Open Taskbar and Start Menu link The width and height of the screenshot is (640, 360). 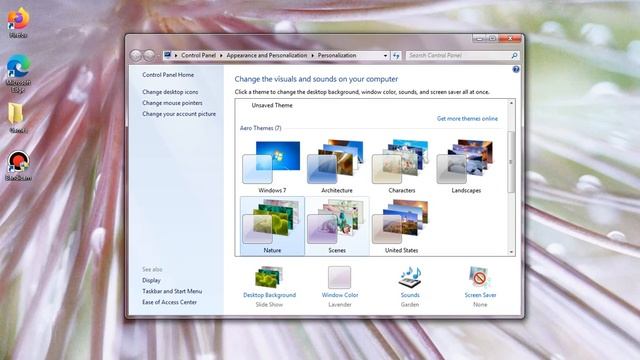172,291
